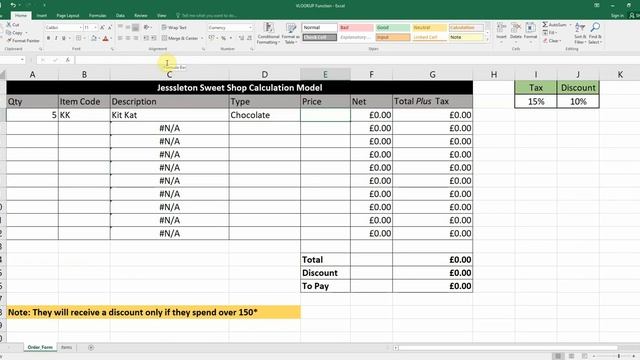Apply the Input cell style
The height and width of the screenshot is (360, 640).
coord(392,37)
